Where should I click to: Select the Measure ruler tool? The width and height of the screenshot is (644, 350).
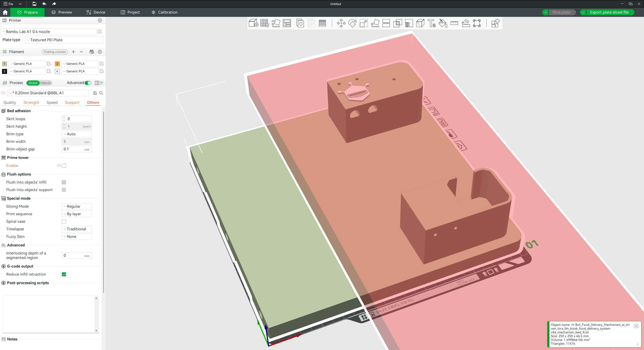coord(454,23)
